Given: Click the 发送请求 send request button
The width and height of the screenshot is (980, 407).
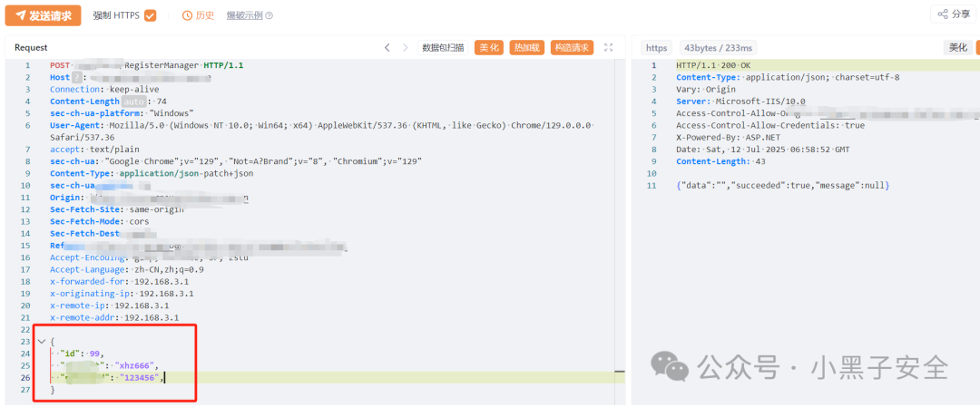Looking at the screenshot, I should click(44, 15).
